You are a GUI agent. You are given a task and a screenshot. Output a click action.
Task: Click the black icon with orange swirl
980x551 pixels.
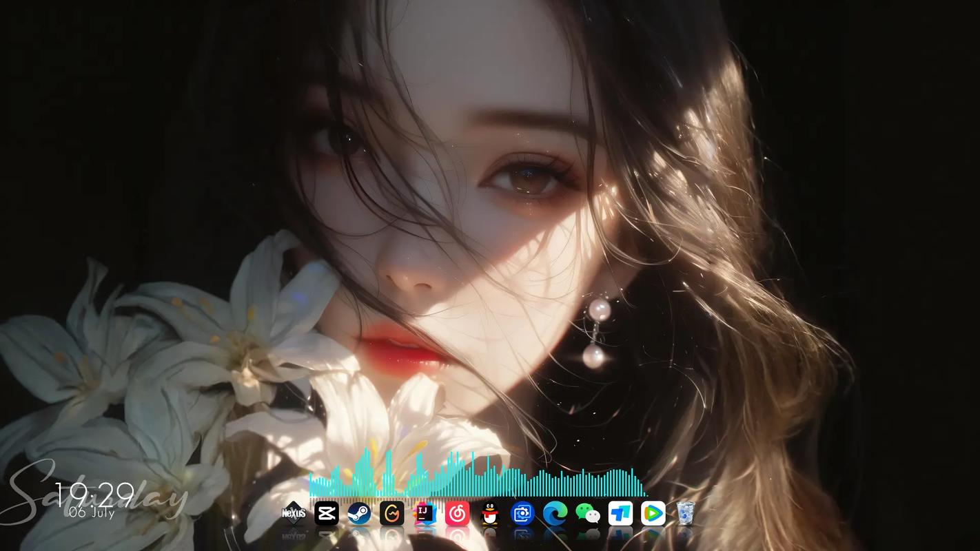coord(391,513)
